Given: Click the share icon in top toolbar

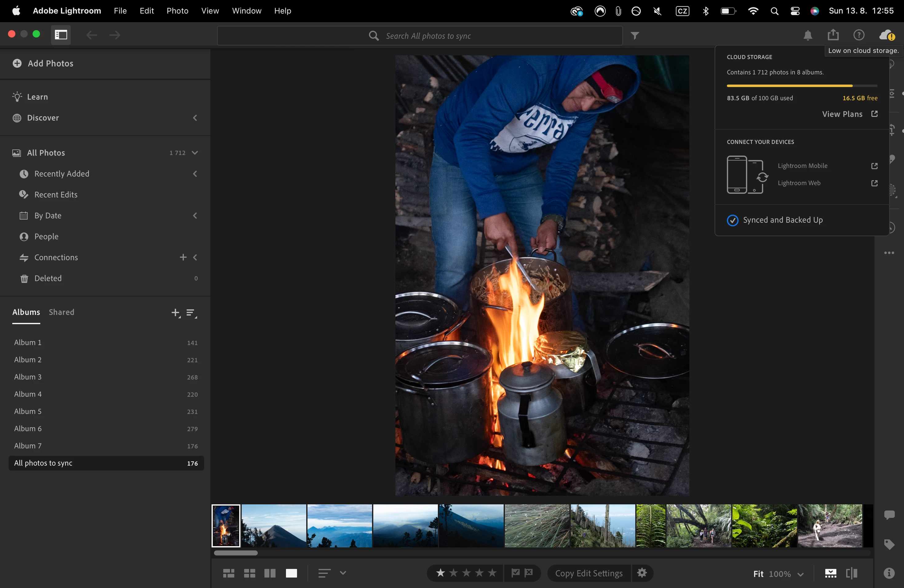Looking at the screenshot, I should pos(833,35).
